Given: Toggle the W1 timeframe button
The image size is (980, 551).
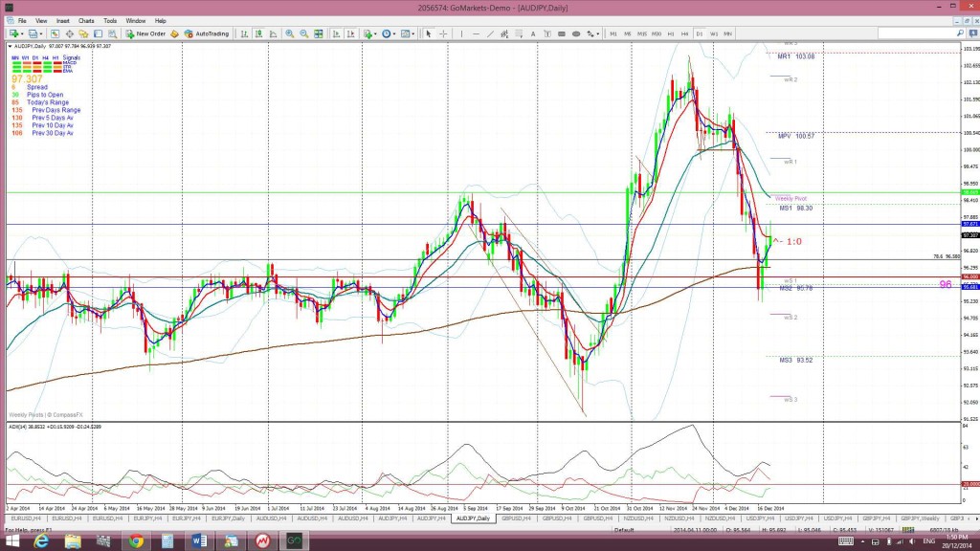Looking at the screenshot, I should [714, 33].
